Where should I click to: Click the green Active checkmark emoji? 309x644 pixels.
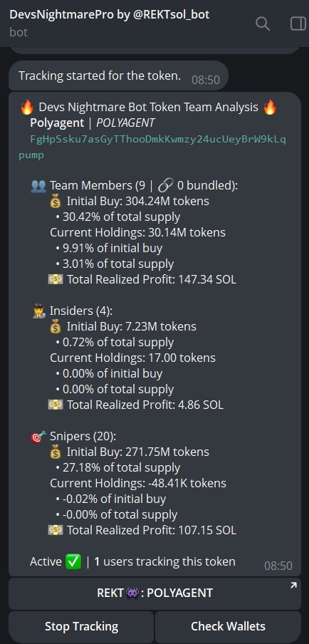pos(73,561)
